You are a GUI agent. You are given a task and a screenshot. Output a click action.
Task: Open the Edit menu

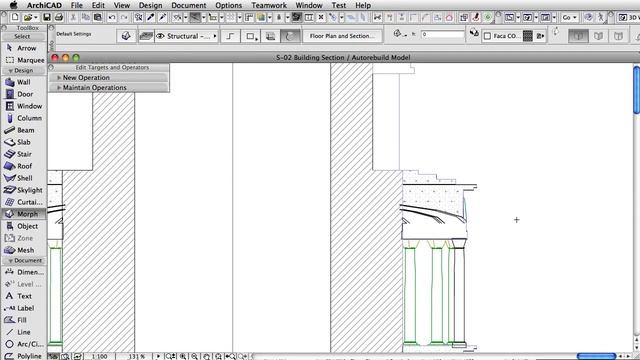coord(98,5)
